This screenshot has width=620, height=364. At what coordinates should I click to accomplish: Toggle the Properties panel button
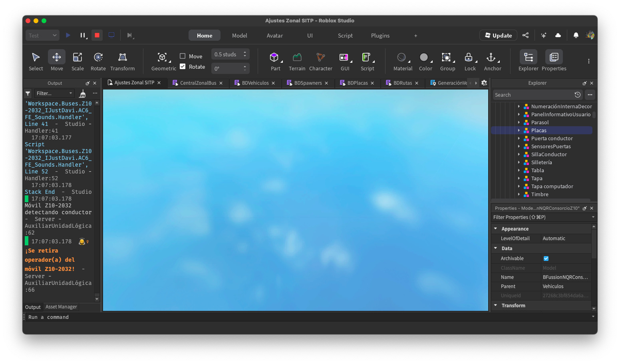tap(554, 61)
